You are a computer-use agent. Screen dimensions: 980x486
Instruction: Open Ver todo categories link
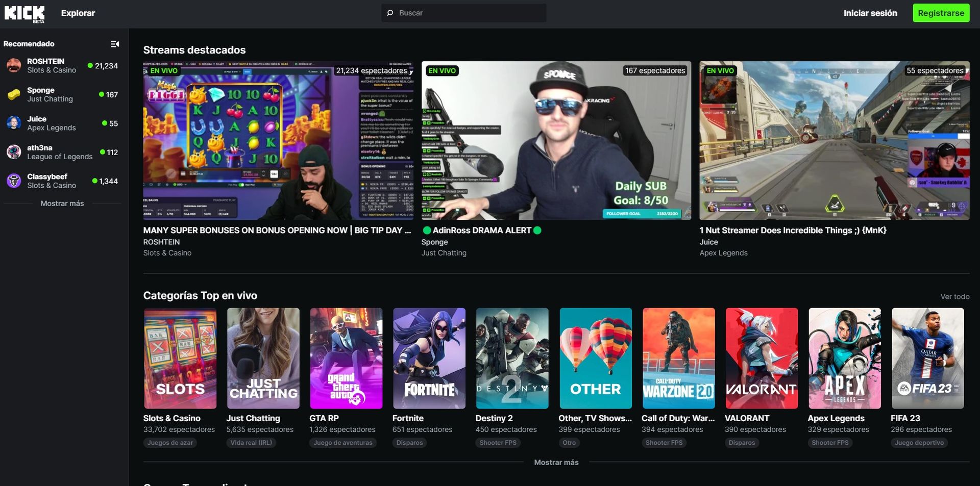tap(954, 297)
